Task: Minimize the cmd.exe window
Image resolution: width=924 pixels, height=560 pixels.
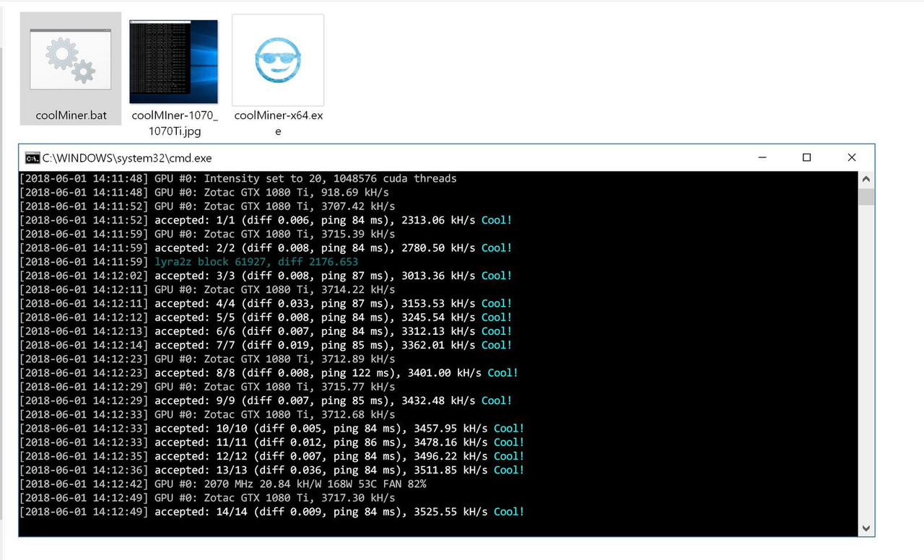Action: tap(762, 157)
